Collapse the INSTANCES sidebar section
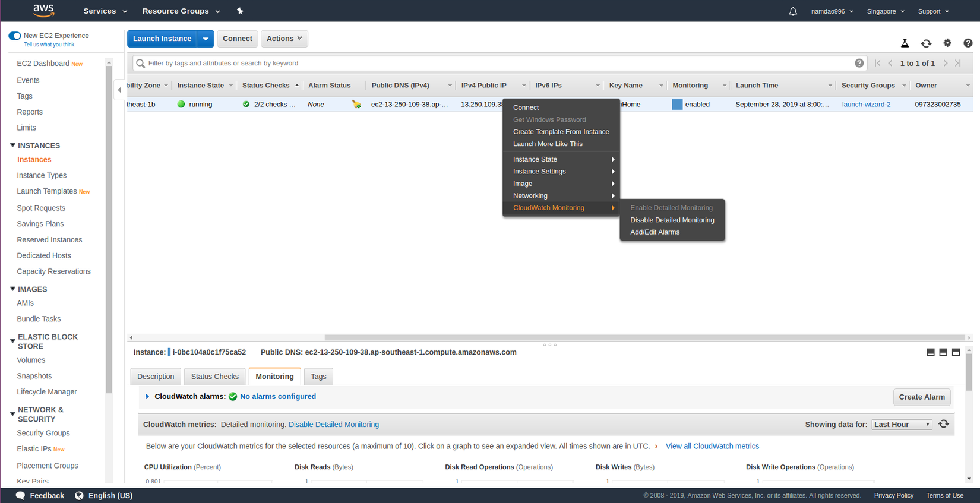Viewport: 980px width, 503px height. click(x=12, y=145)
